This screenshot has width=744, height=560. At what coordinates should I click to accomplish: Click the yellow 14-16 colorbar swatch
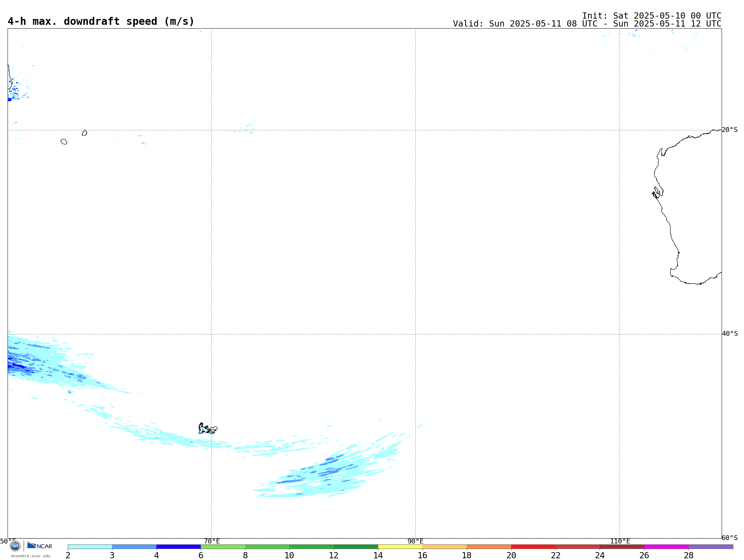[x=400, y=547]
